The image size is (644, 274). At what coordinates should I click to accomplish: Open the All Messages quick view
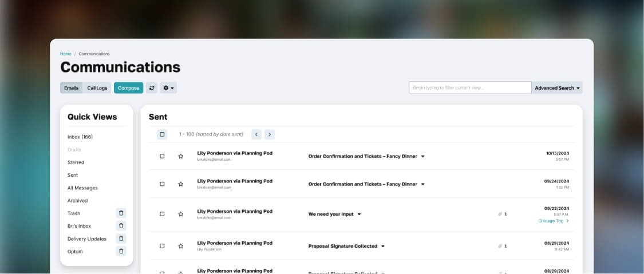(82, 188)
